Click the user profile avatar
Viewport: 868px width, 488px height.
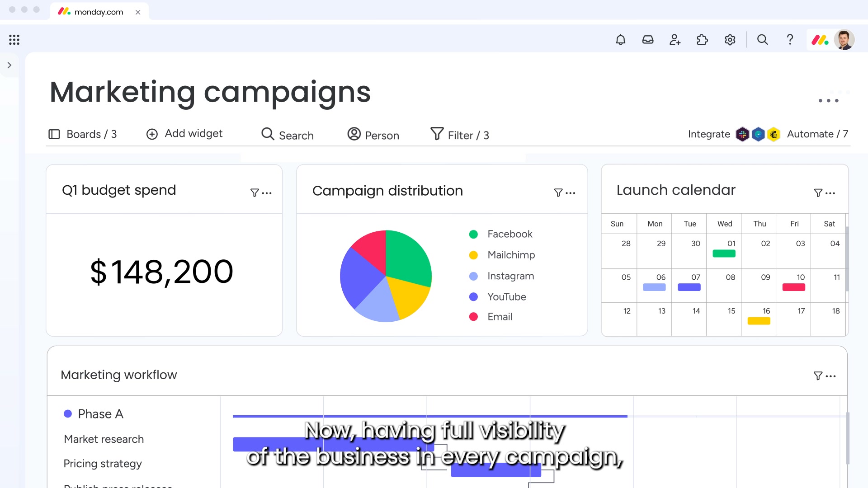844,40
